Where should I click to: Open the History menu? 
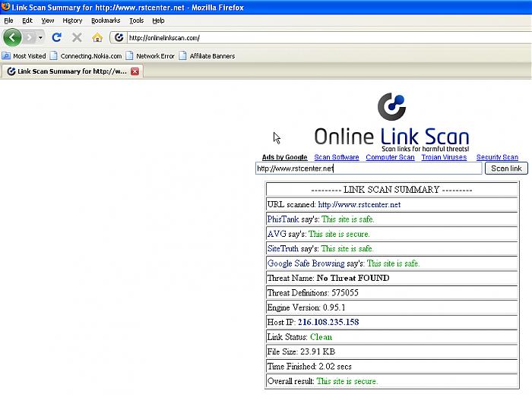click(x=72, y=20)
